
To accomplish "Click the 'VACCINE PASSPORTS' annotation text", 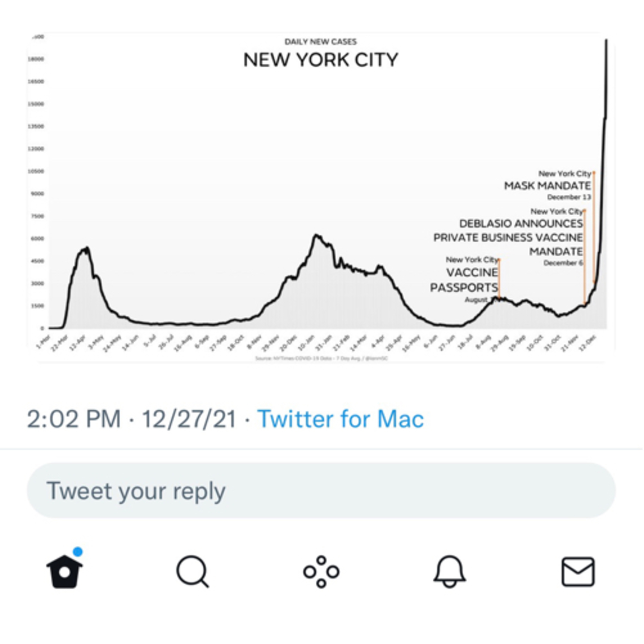I will 465,280.
